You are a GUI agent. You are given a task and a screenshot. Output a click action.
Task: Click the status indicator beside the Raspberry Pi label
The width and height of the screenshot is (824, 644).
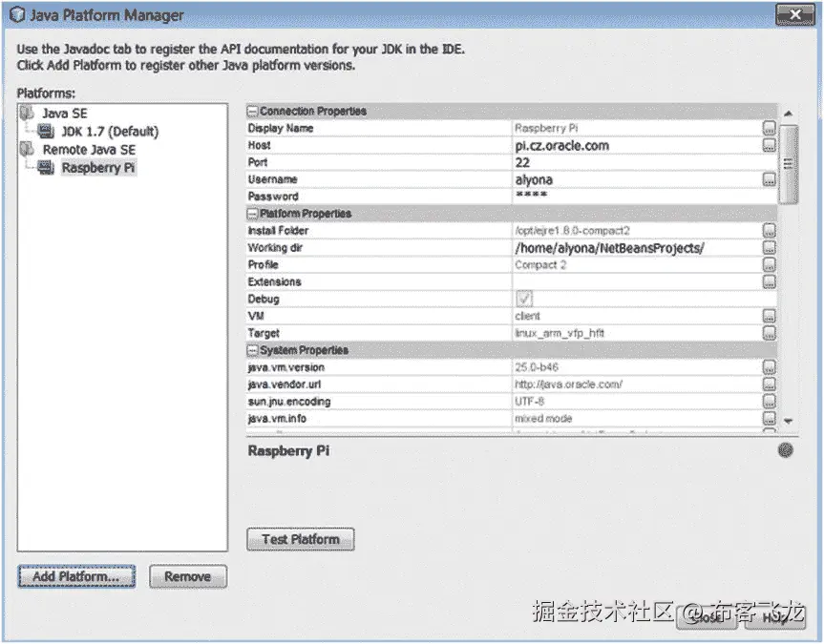pyautogui.click(x=785, y=450)
